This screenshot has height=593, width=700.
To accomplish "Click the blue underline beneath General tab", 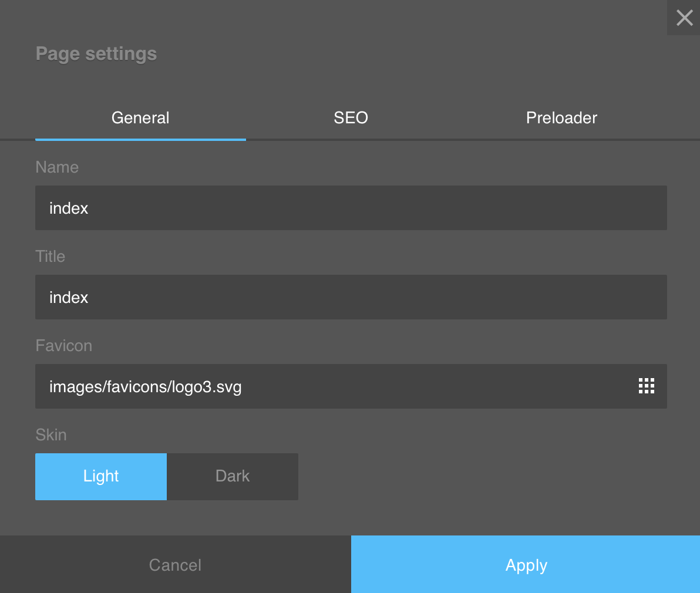I will click(140, 139).
